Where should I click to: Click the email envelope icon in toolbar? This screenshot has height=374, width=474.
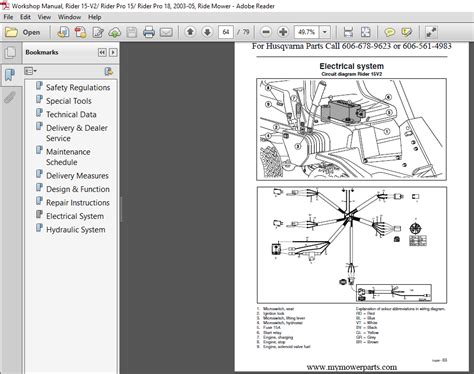click(166, 32)
